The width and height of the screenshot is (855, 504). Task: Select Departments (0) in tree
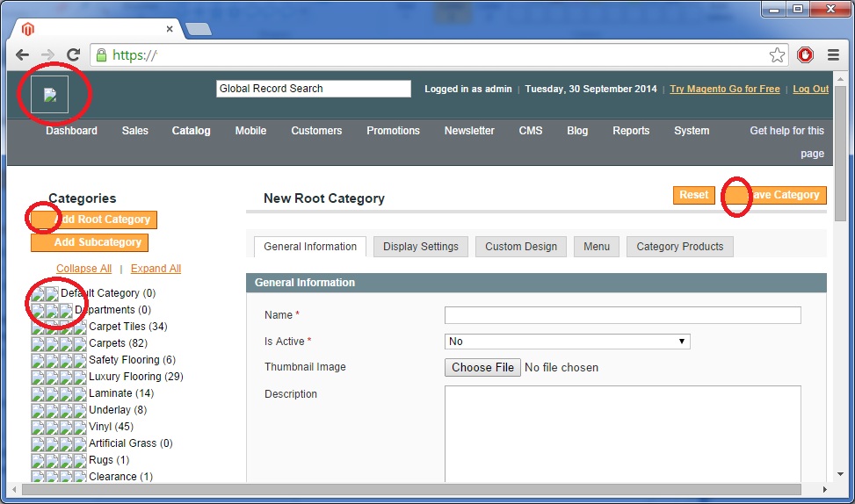(x=112, y=310)
